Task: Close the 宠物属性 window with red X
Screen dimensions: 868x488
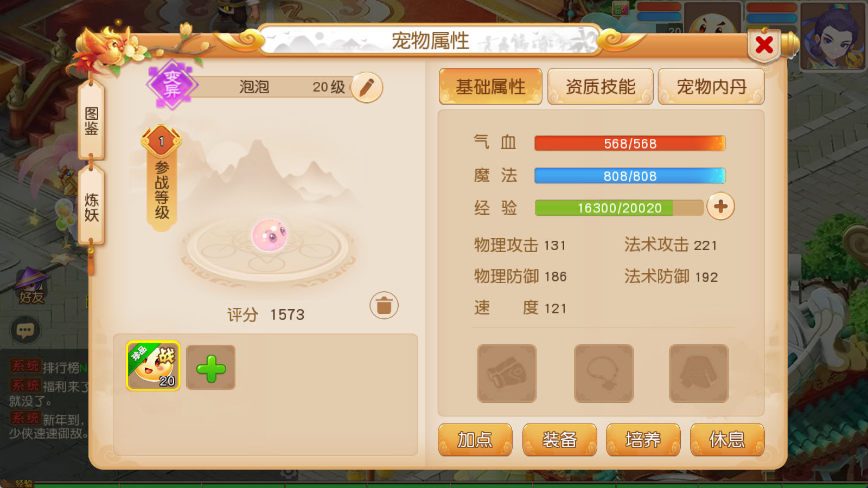Action: [x=764, y=45]
